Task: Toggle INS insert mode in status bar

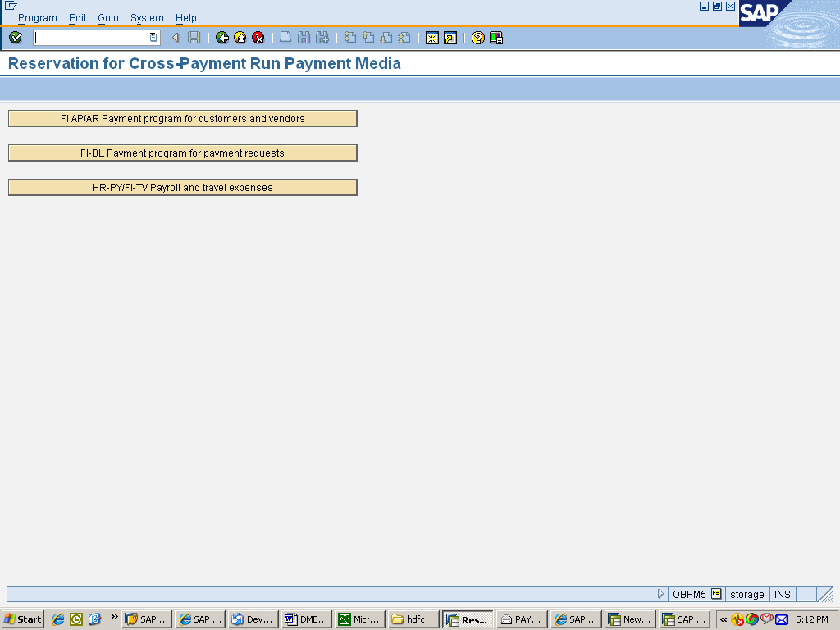Action: coord(782,594)
